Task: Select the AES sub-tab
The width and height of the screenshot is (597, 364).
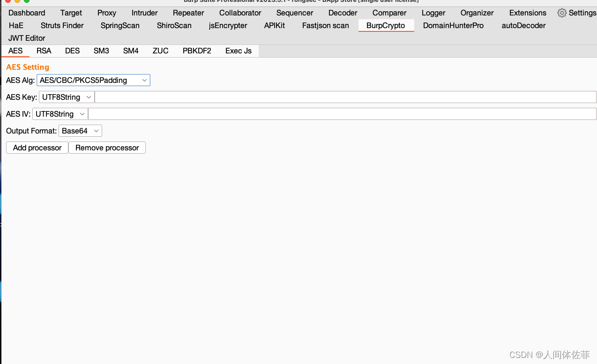Action: click(x=15, y=51)
